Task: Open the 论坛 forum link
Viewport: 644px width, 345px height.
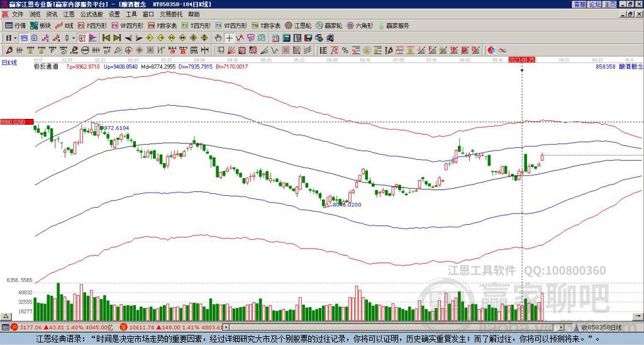Action: (x=595, y=4)
